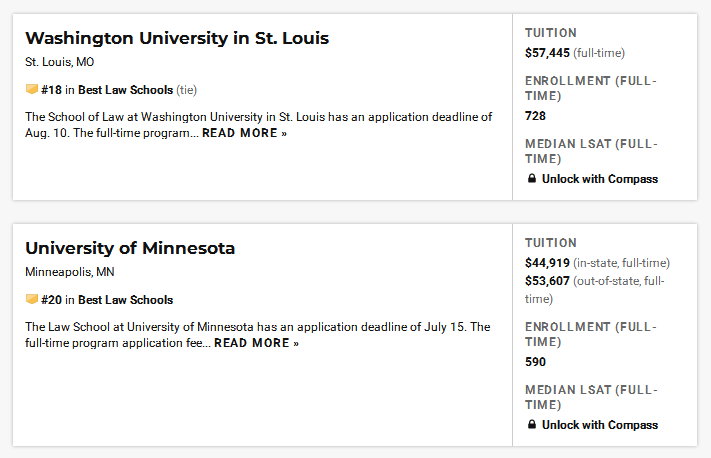This screenshot has height=458, width=711.
Task: Click the 728 enrollment figure
Action: [536, 116]
